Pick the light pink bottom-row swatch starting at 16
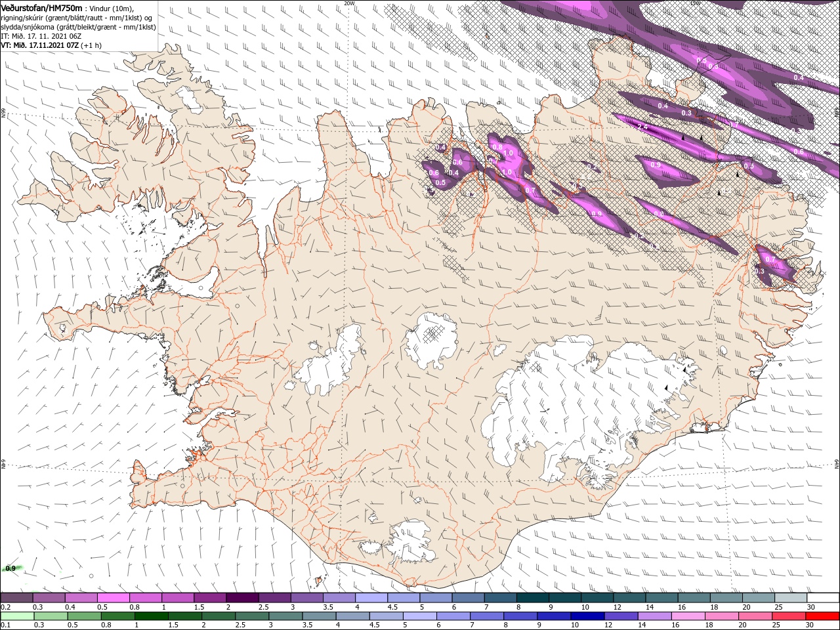 coord(688,616)
